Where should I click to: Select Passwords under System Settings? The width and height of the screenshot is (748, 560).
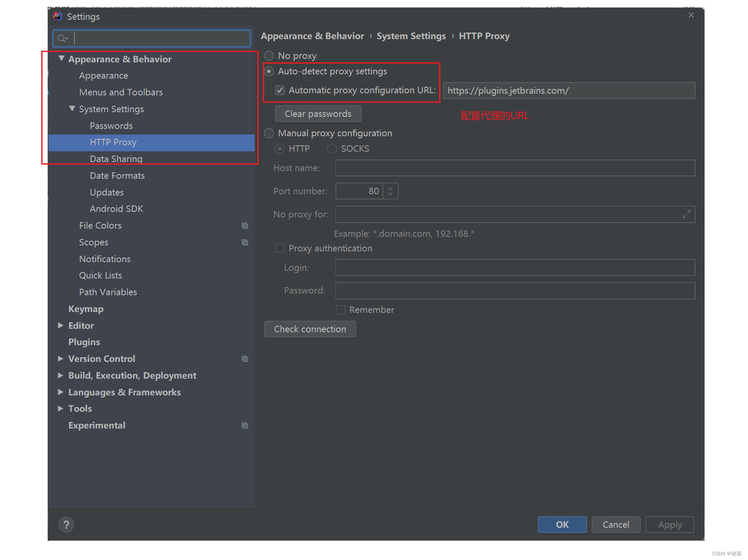[x=111, y=126]
